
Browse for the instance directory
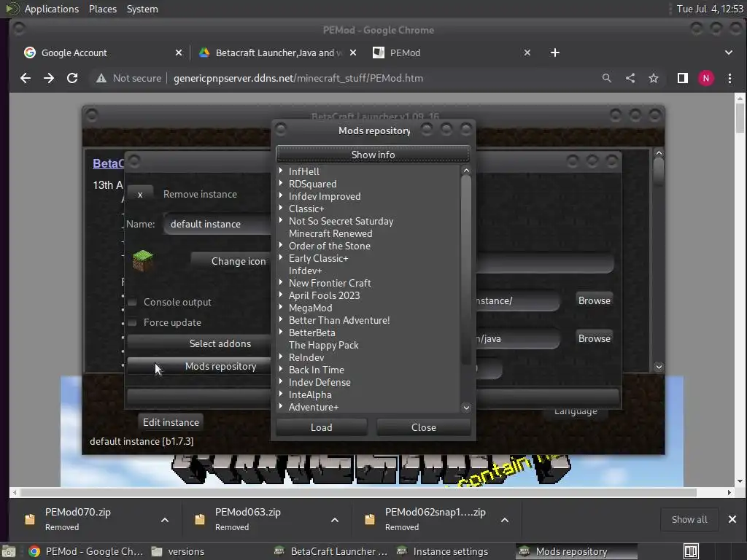pyautogui.click(x=594, y=300)
